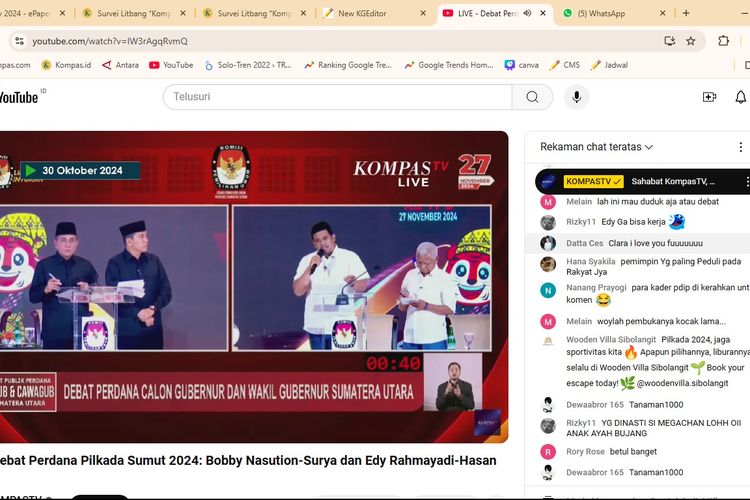
Task: Switch to the New KGEditor tab
Action: [362, 13]
